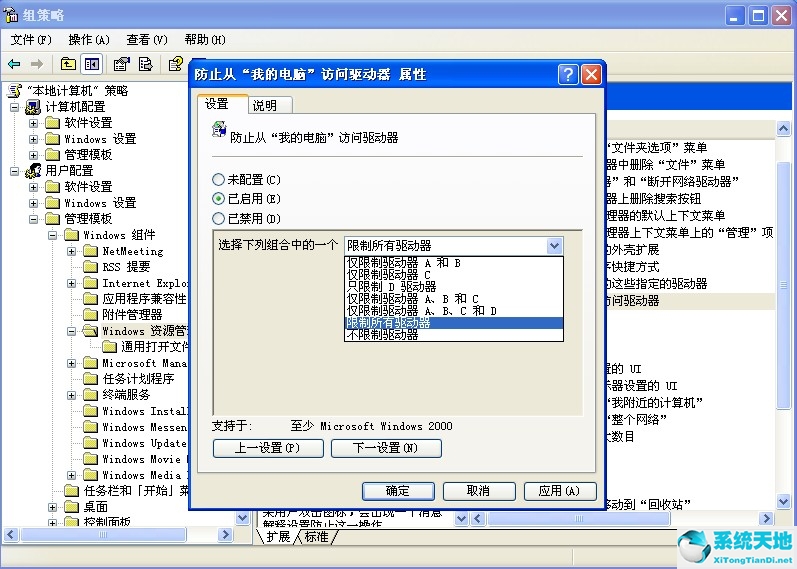The image size is (797, 569).
Task: Click folder icon beside Windows Update
Action: click(x=90, y=442)
